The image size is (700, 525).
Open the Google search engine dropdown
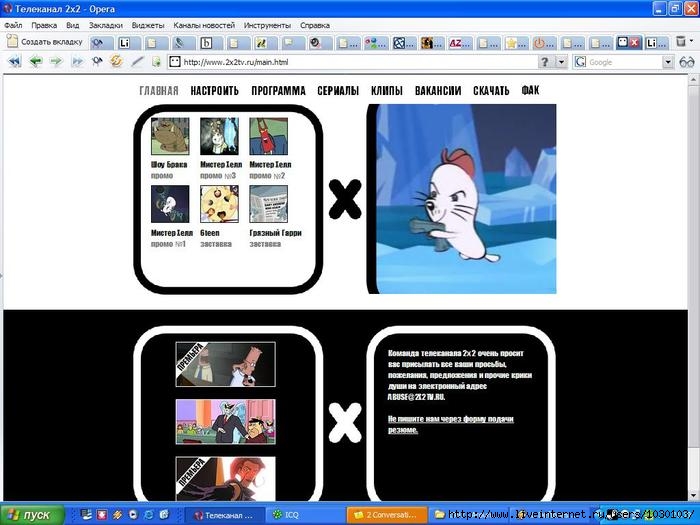[668, 62]
